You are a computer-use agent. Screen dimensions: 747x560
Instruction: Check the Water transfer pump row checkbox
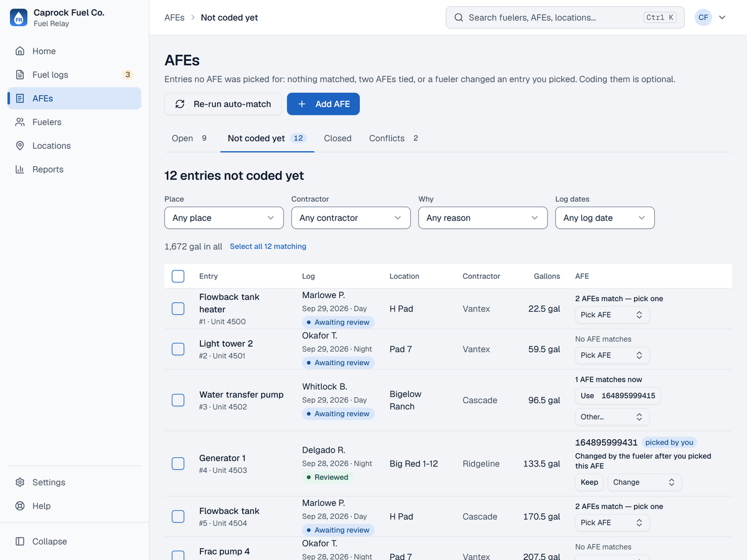[178, 400]
